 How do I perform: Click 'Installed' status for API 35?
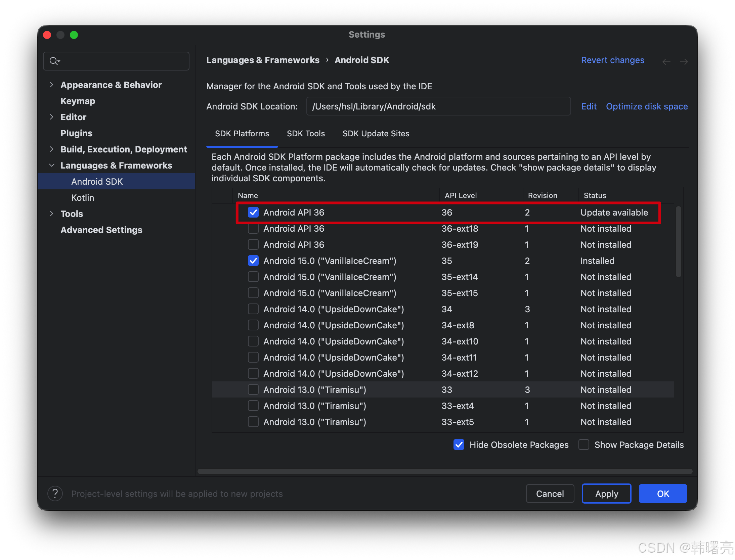[x=597, y=261]
